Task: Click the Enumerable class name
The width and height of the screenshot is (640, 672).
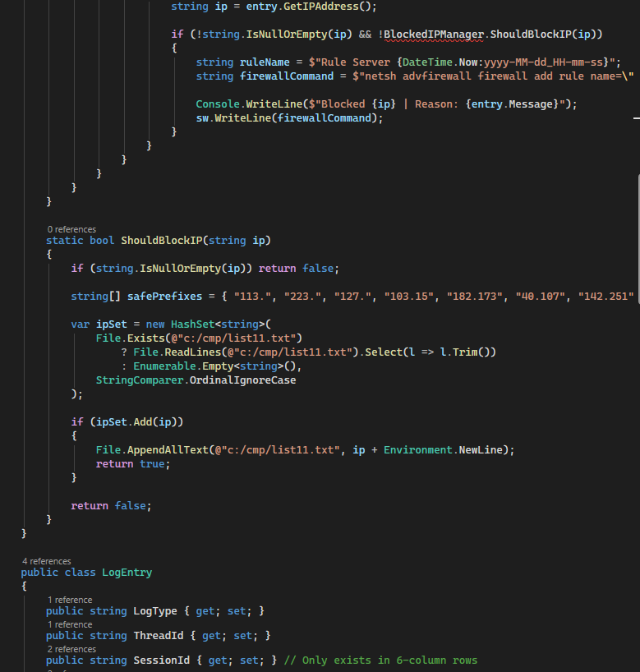Action: point(164,366)
